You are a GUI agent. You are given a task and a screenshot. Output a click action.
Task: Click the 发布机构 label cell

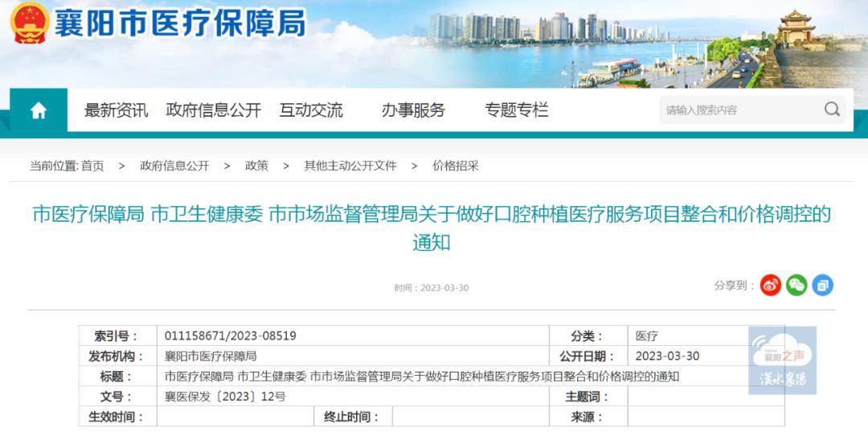point(118,356)
